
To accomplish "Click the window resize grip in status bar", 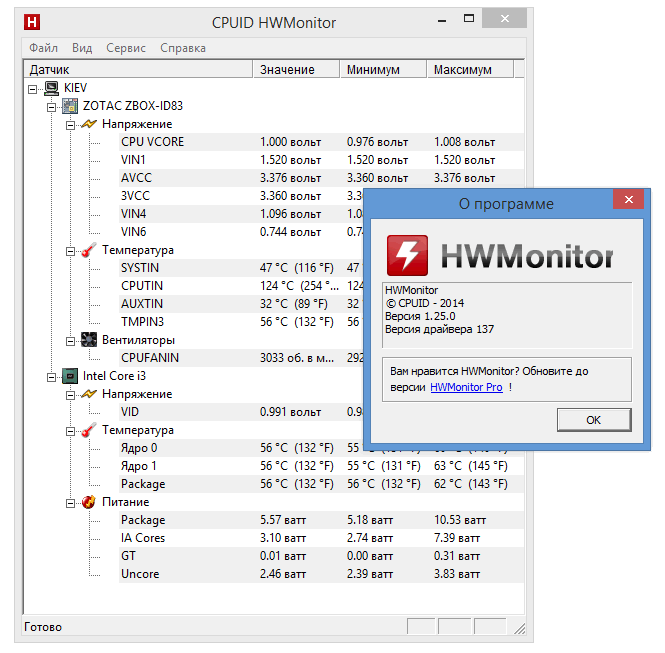I will [520, 628].
